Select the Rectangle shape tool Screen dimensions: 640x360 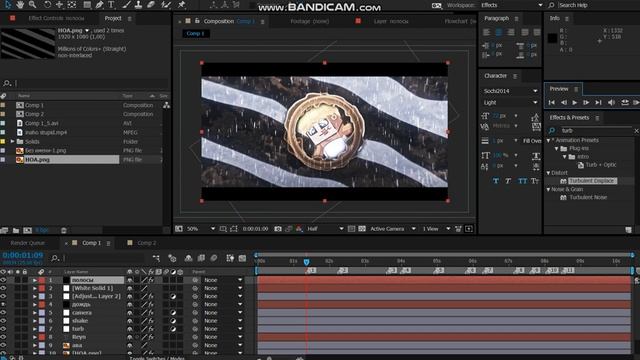[x=87, y=4]
